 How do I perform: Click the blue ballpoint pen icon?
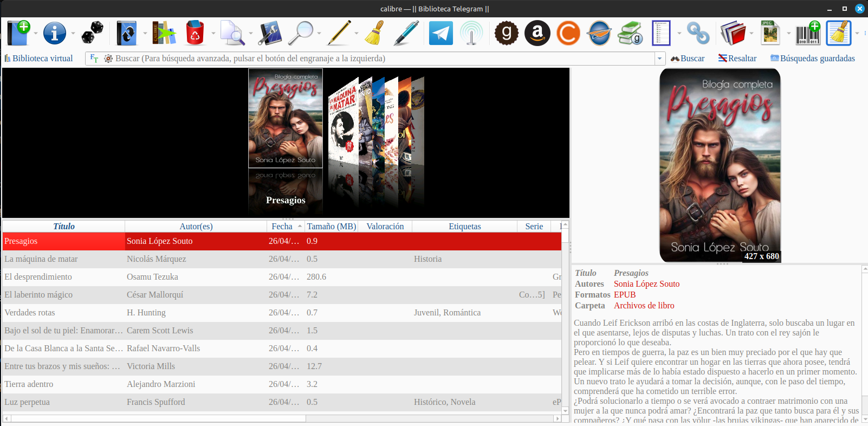click(406, 33)
